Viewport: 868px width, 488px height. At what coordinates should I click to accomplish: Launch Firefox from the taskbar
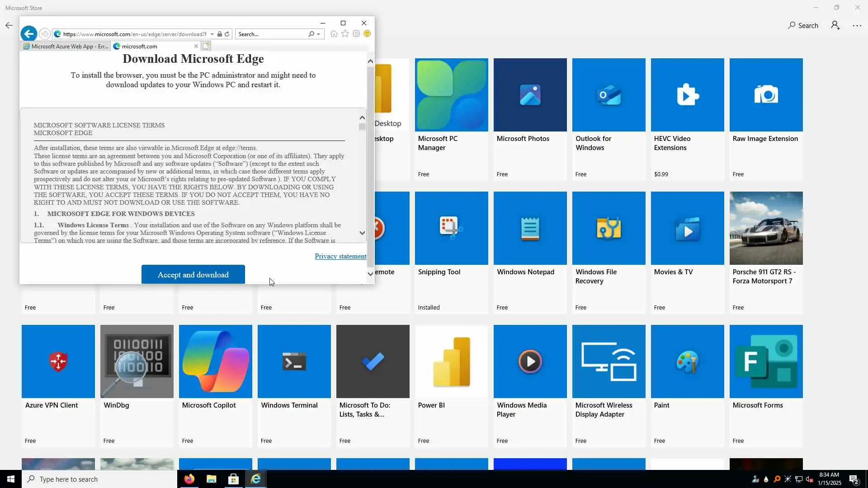189,479
